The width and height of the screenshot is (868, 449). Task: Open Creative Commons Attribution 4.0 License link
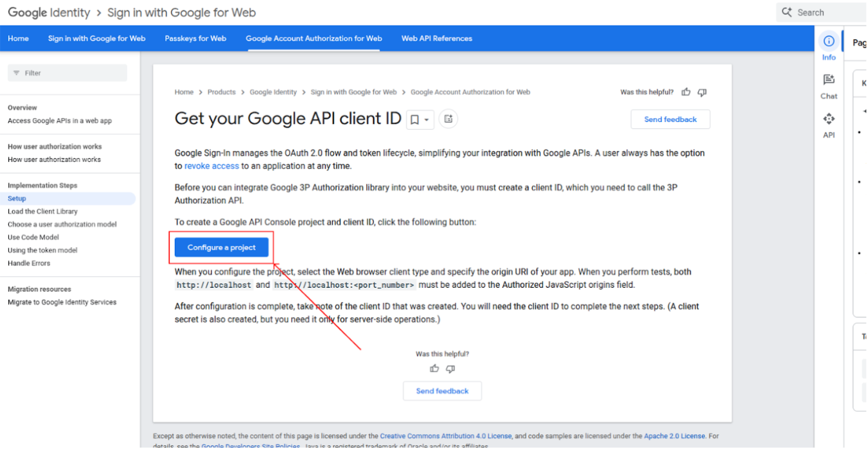tap(446, 436)
